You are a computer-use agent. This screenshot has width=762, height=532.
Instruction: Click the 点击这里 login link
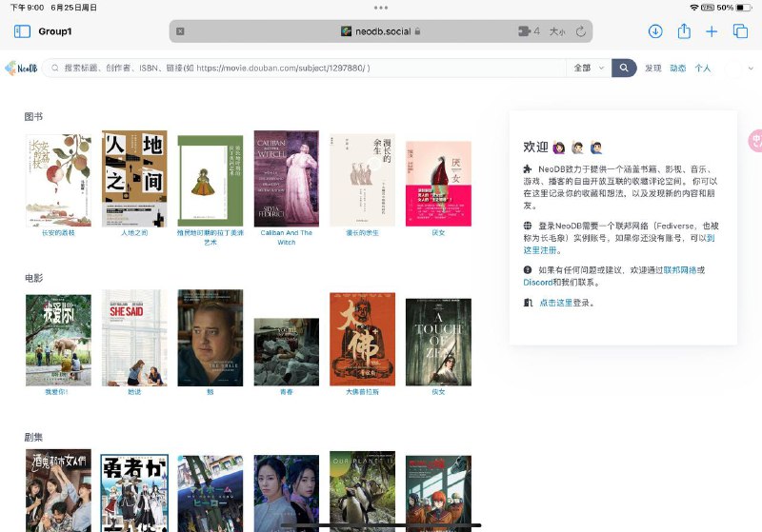click(555, 303)
